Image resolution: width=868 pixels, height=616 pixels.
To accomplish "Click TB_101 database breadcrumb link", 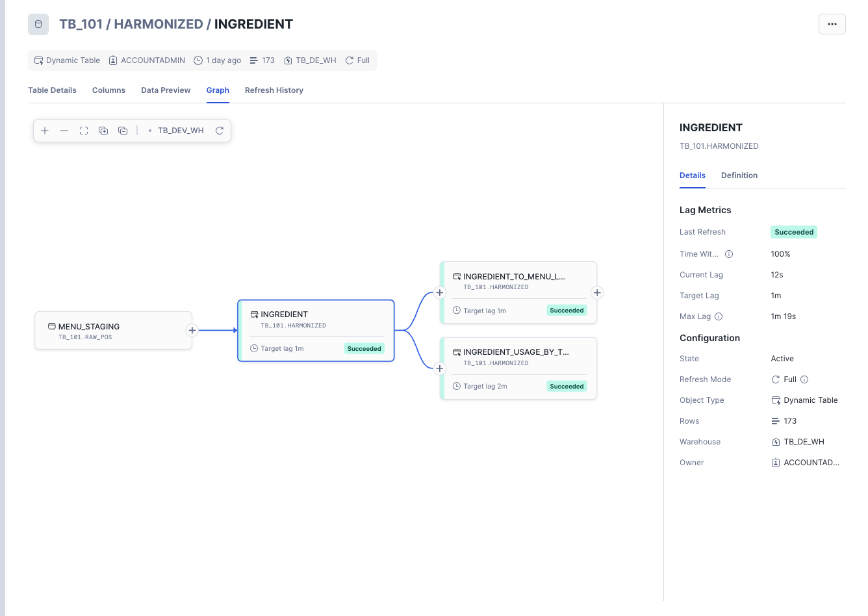I will click(x=81, y=24).
